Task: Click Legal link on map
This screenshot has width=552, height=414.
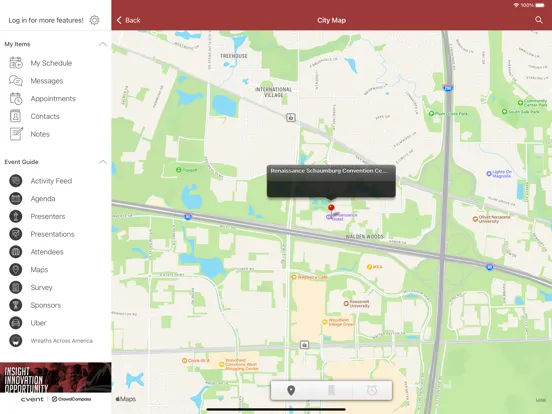Action: pos(541,400)
